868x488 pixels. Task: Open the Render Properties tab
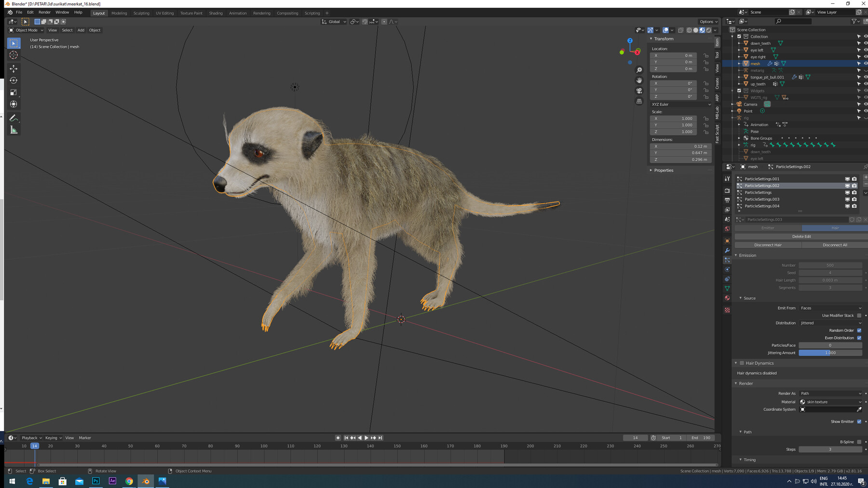coord(727,191)
